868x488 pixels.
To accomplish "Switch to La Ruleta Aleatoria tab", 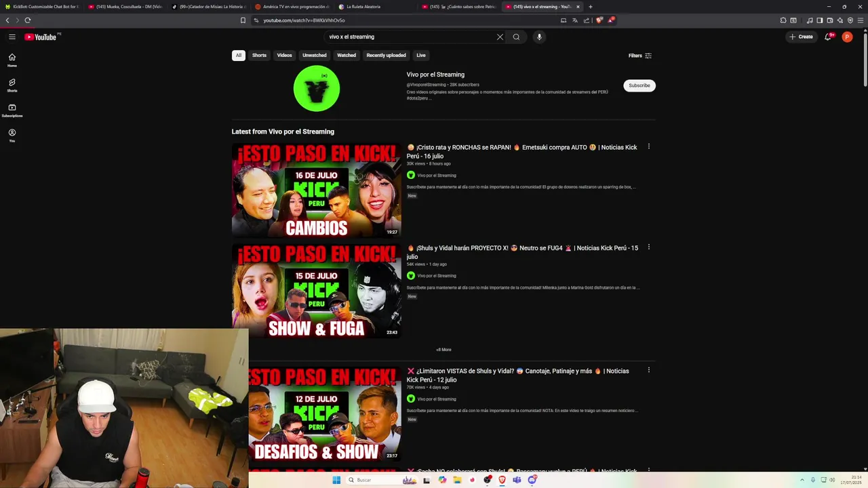I will 375,7.
